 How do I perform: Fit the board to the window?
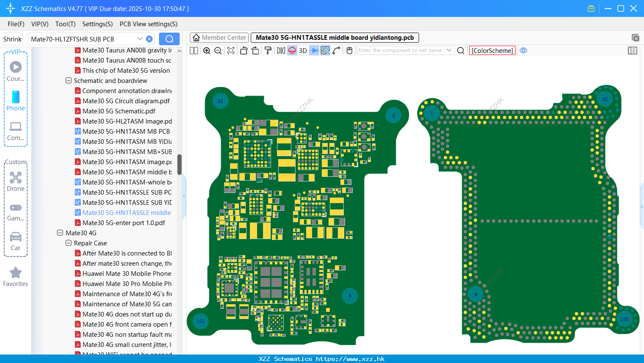[231, 51]
